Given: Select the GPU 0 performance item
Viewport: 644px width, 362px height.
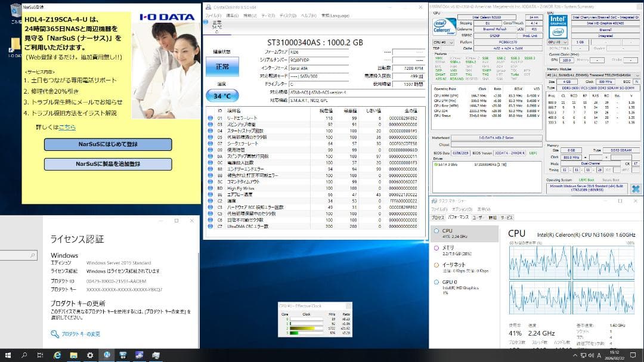Looking at the screenshot, I should click(x=465, y=287).
